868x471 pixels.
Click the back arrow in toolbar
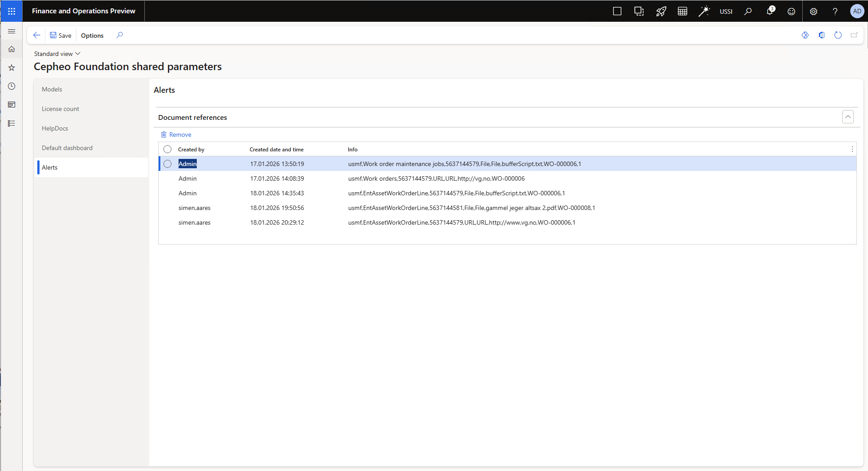(37, 35)
